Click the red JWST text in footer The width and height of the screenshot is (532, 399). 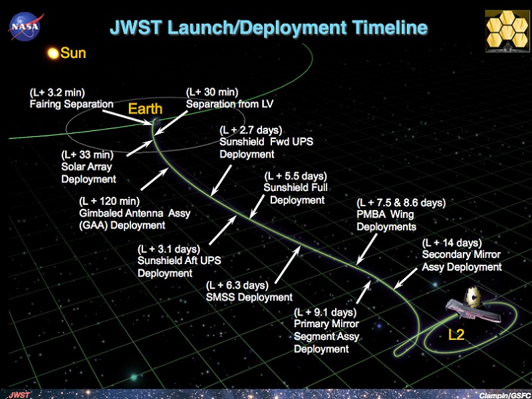19,395
